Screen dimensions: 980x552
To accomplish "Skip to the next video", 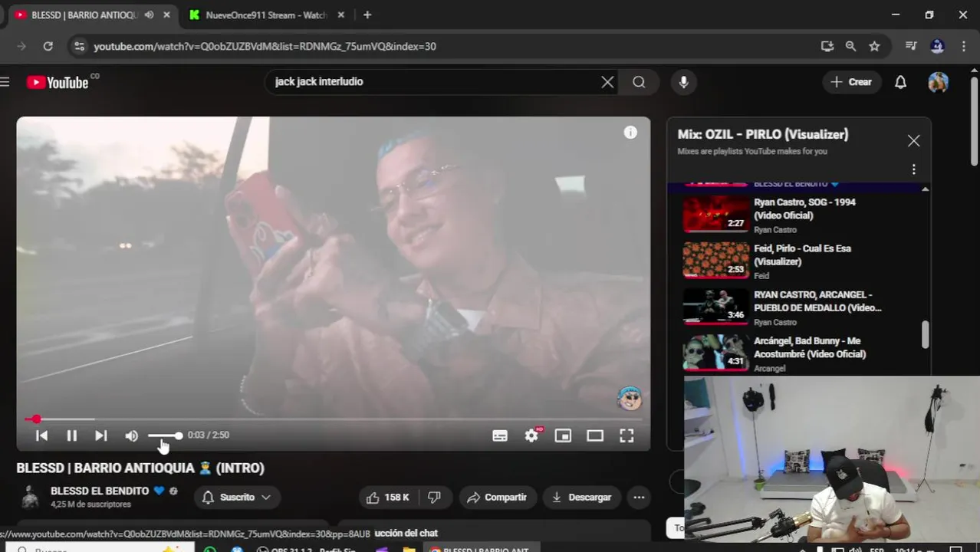I will [x=100, y=435].
